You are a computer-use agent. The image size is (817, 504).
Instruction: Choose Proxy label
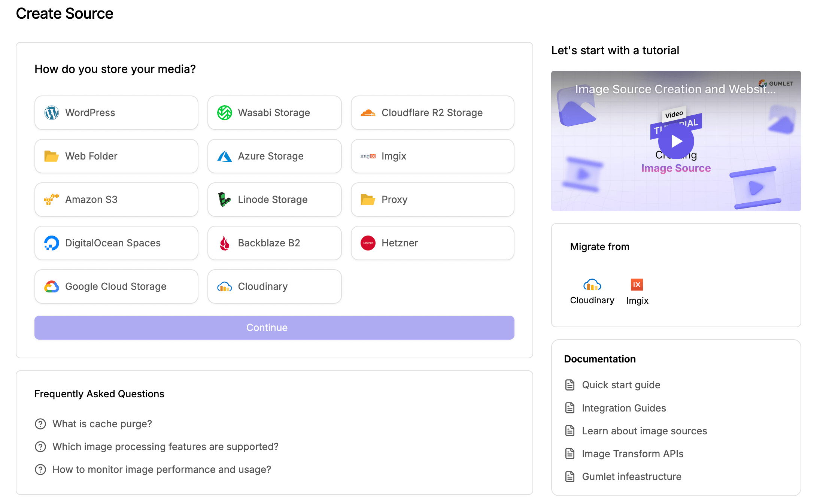point(395,200)
